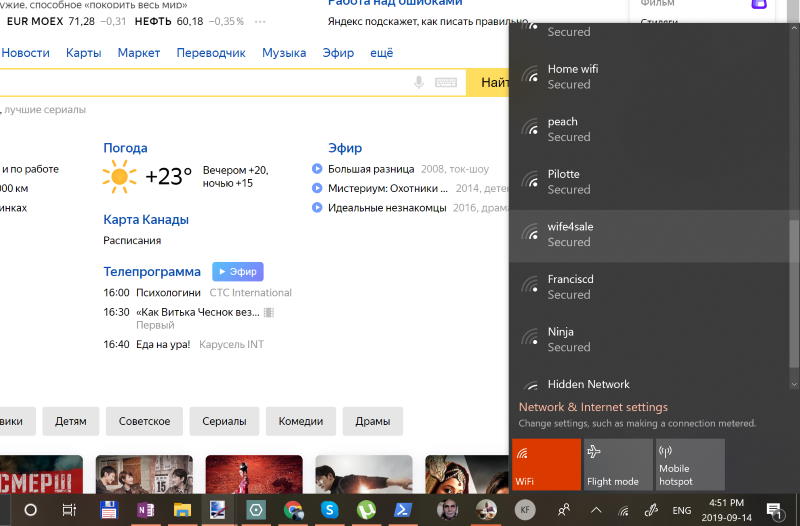Open the Переводчик tab in Yandex
800x526 pixels.
point(210,53)
